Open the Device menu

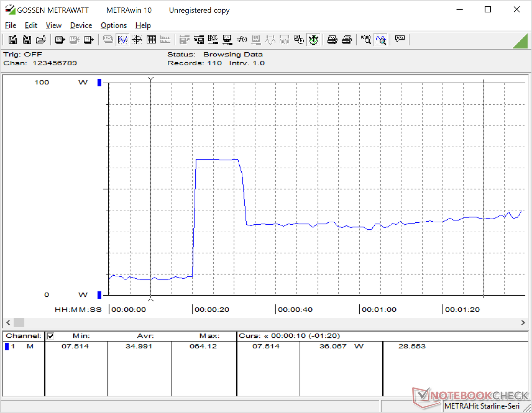81,25
